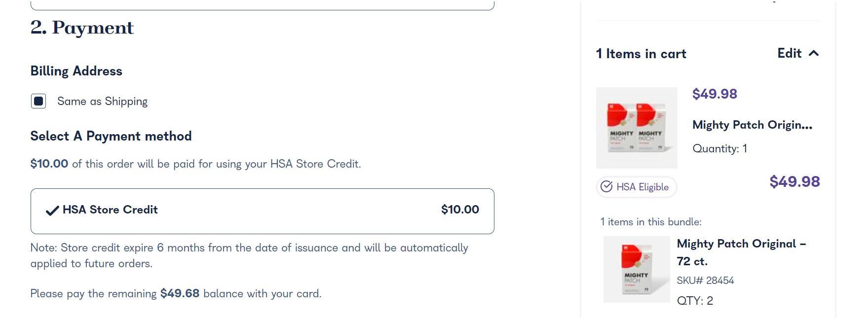Screen dimensions: 868x318
Task: Click the circled check on the HSA Eligible badge
Action: coord(606,187)
